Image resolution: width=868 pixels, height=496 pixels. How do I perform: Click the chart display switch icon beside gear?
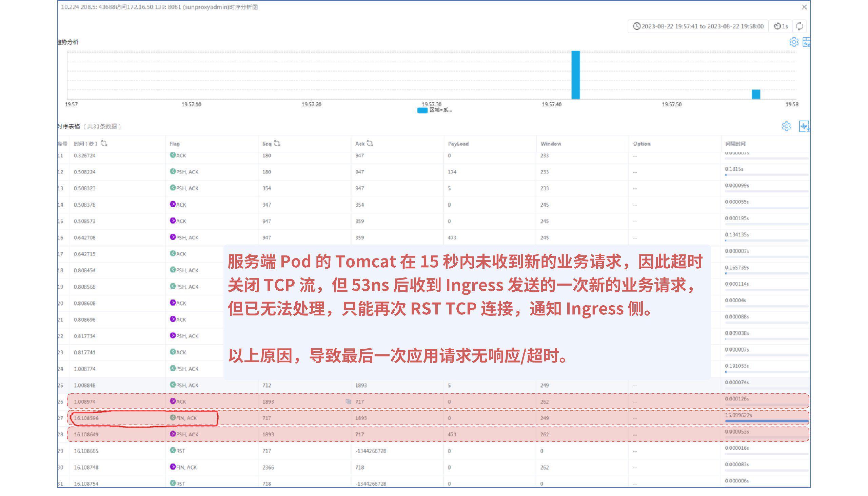click(x=806, y=42)
